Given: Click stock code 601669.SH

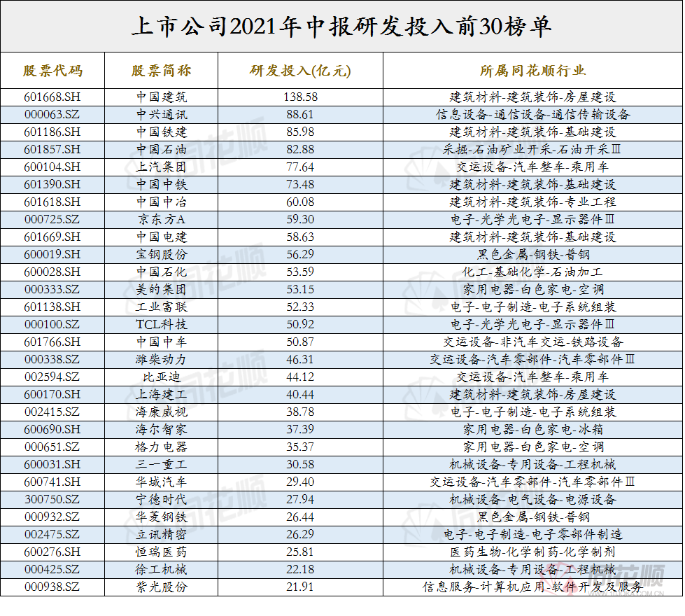Looking at the screenshot, I should click(x=52, y=237).
